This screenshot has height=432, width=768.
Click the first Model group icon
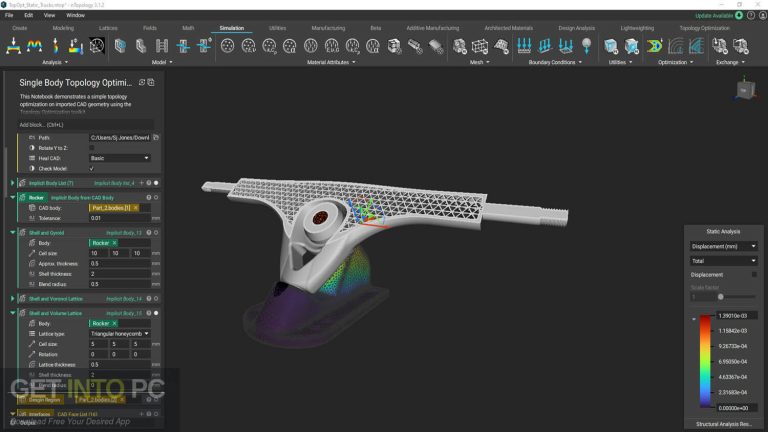coord(121,46)
